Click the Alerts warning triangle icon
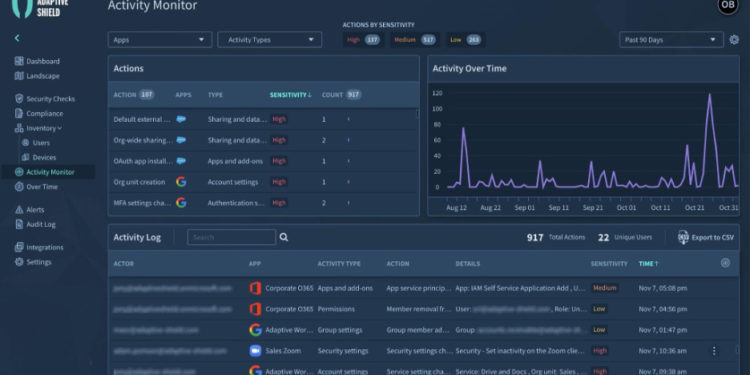Image resolution: width=750 pixels, height=375 pixels. coord(19,210)
